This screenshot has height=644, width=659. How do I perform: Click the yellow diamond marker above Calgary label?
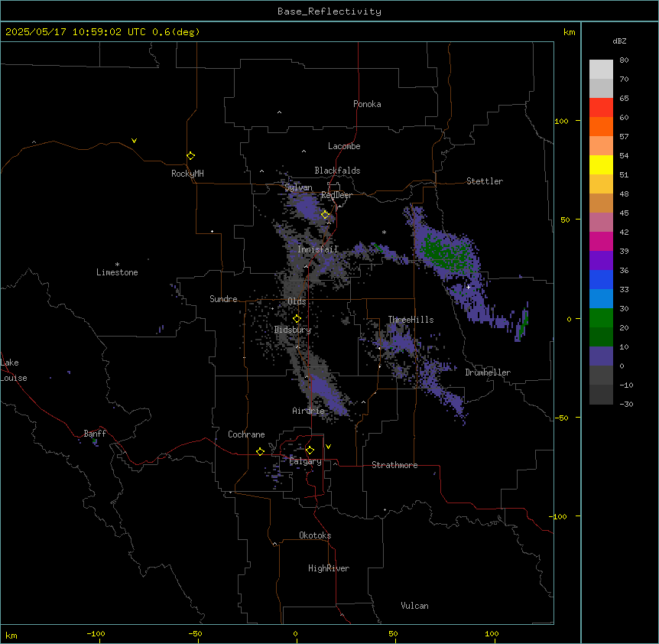coord(310,450)
